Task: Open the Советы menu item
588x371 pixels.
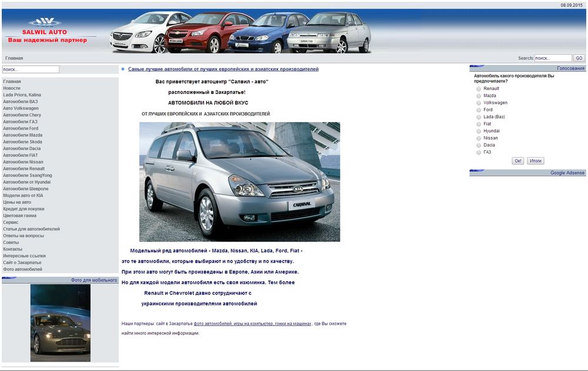Action: pyautogui.click(x=11, y=243)
